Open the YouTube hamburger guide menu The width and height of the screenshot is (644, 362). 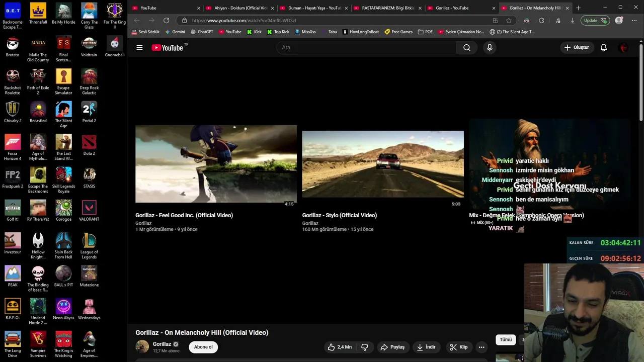[x=139, y=48]
